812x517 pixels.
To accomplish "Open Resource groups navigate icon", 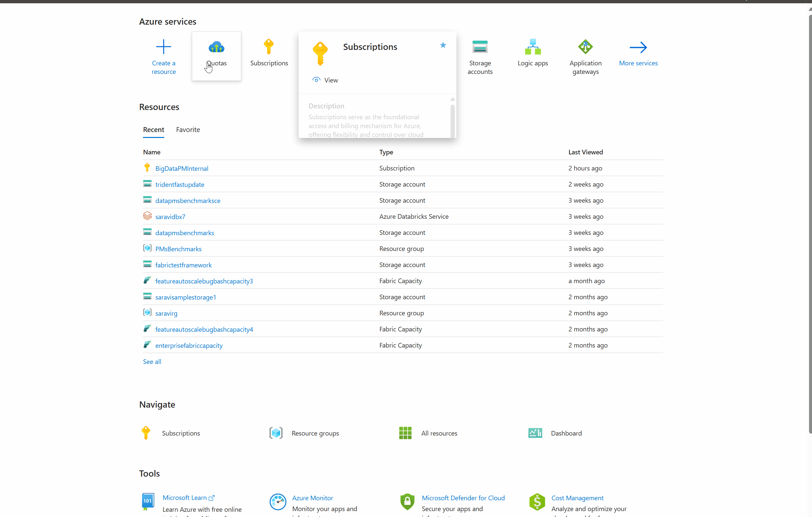I will [x=275, y=433].
